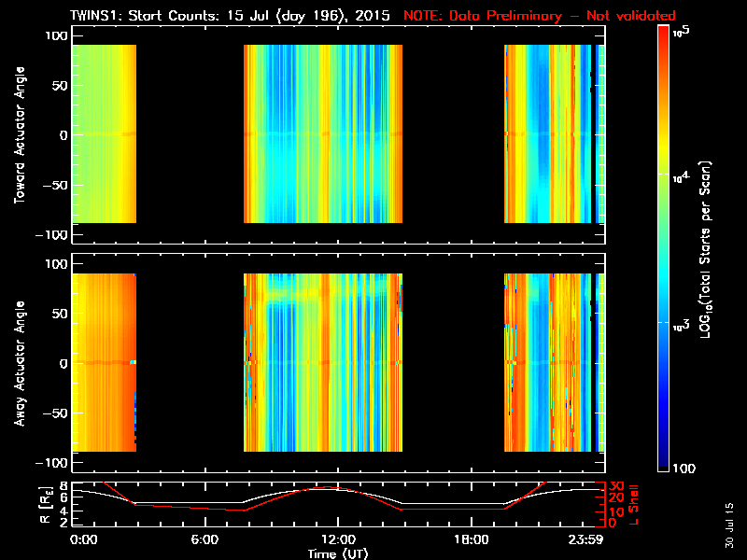The width and height of the screenshot is (747, 560).
Task: Click the Toward panel '-50' y-axis label
Action: click(x=54, y=185)
